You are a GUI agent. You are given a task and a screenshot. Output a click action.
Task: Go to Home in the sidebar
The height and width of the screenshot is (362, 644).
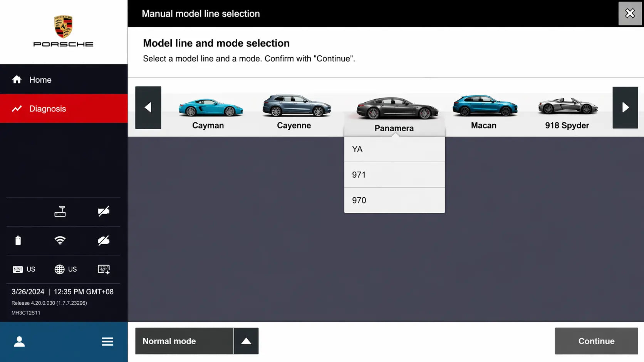[x=64, y=80]
